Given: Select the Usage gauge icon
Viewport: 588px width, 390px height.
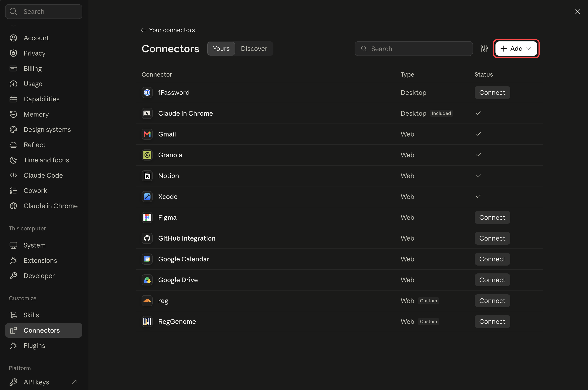Looking at the screenshot, I should (13, 84).
